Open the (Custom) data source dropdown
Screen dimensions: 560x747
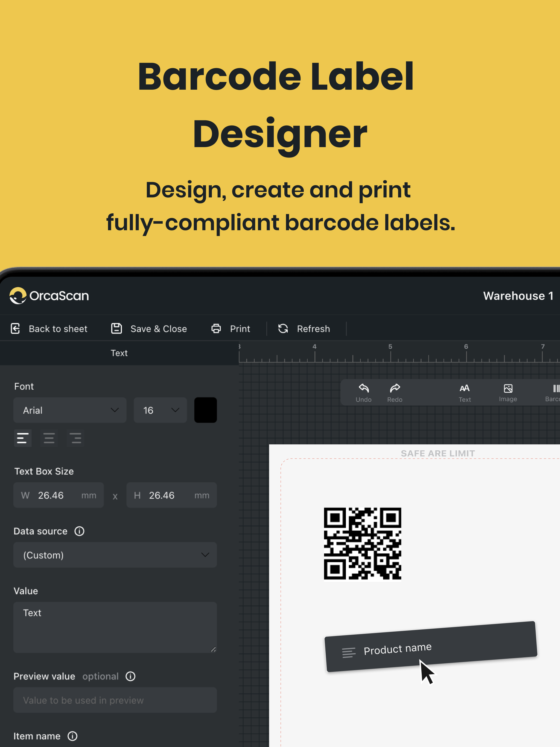tap(115, 555)
